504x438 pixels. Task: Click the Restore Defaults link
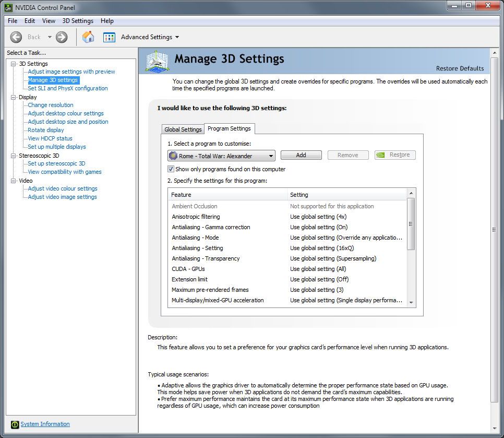click(460, 68)
